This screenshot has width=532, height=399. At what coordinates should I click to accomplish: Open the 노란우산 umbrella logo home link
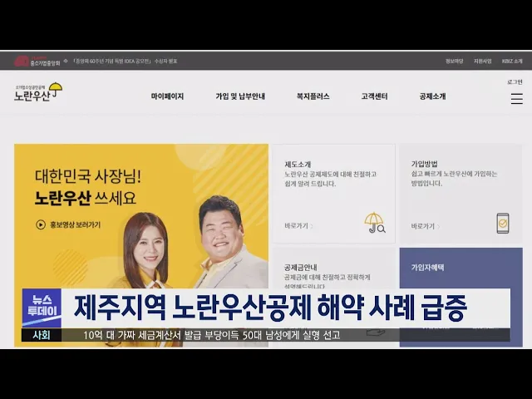(38, 92)
